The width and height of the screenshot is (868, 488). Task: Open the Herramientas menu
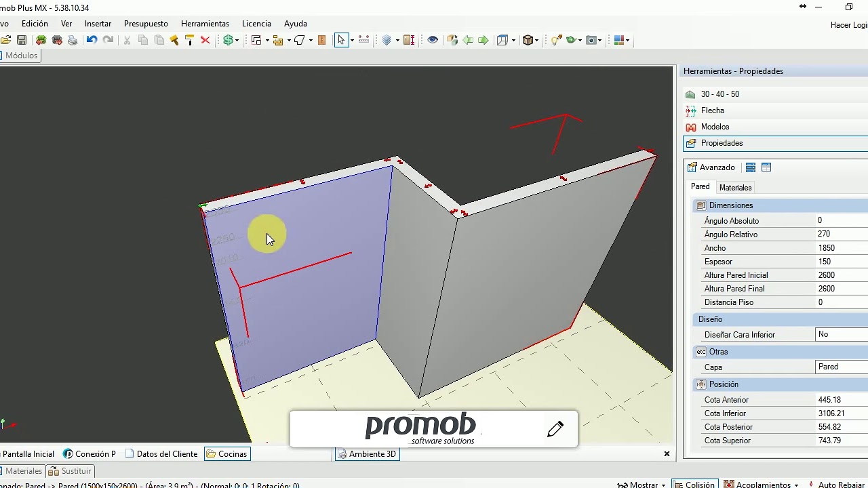point(205,24)
